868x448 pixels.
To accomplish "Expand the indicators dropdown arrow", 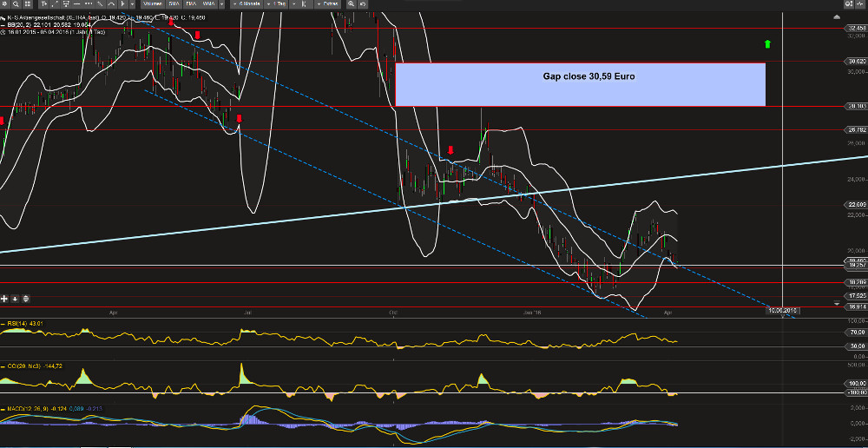I will 221,3.
